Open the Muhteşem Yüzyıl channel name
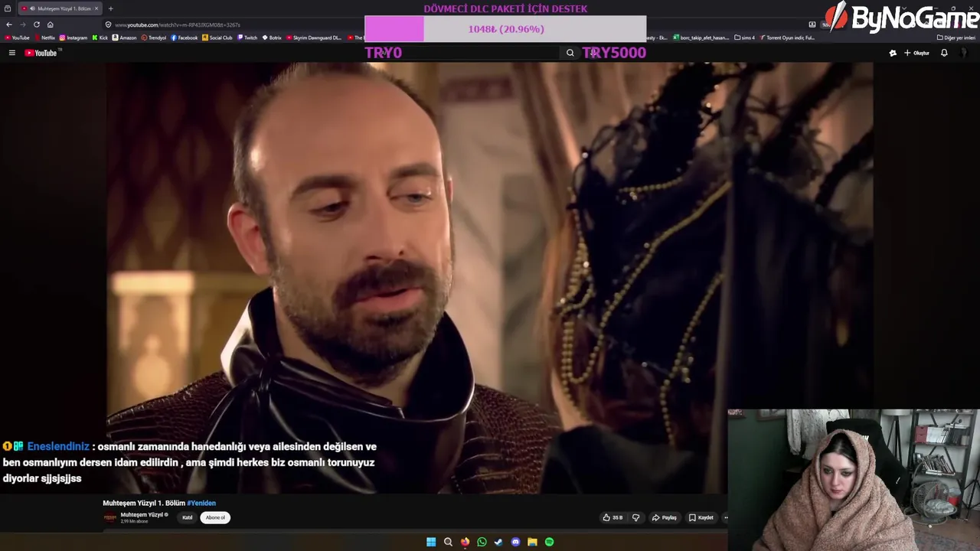The height and width of the screenshot is (551, 980). [x=142, y=514]
